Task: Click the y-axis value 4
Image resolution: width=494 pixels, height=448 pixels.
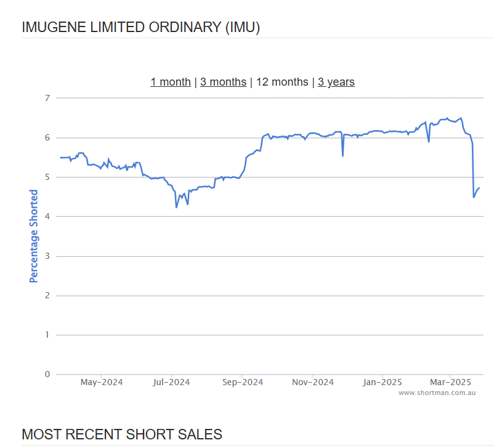Action: (47, 216)
